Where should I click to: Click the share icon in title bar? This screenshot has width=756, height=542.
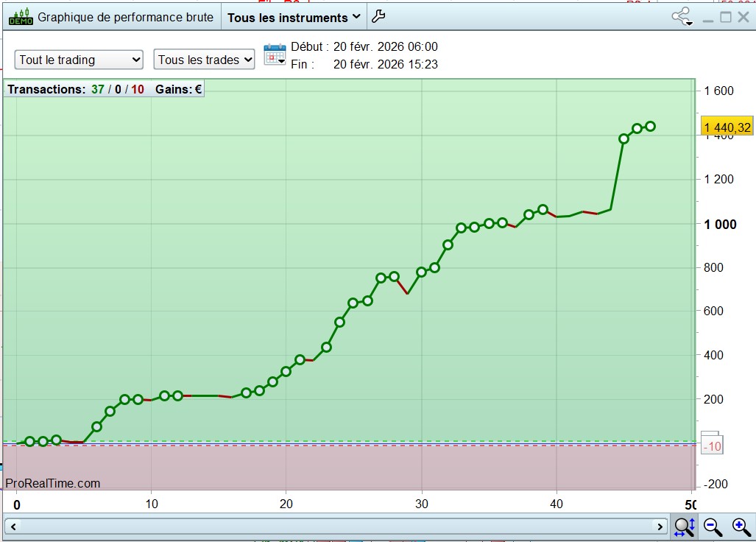(682, 17)
